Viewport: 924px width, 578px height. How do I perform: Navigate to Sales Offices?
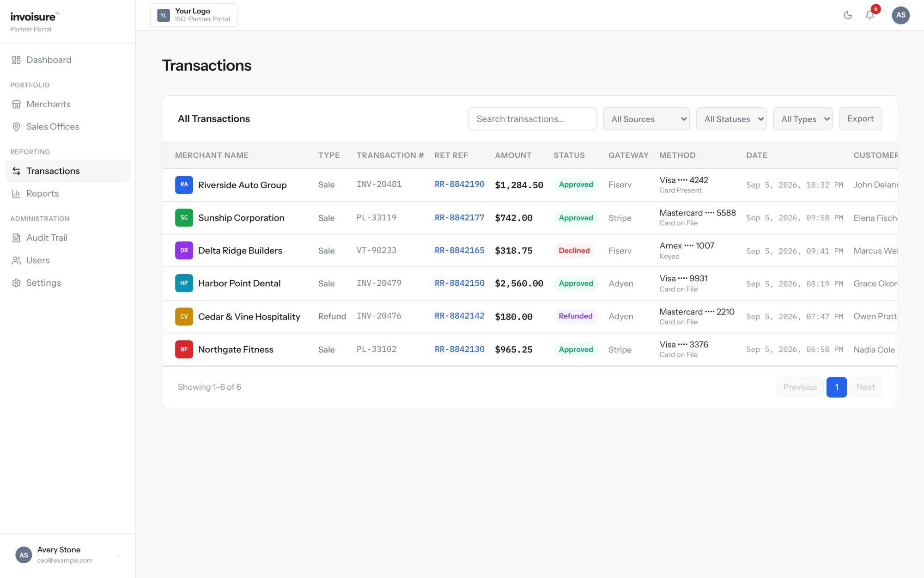68,127
